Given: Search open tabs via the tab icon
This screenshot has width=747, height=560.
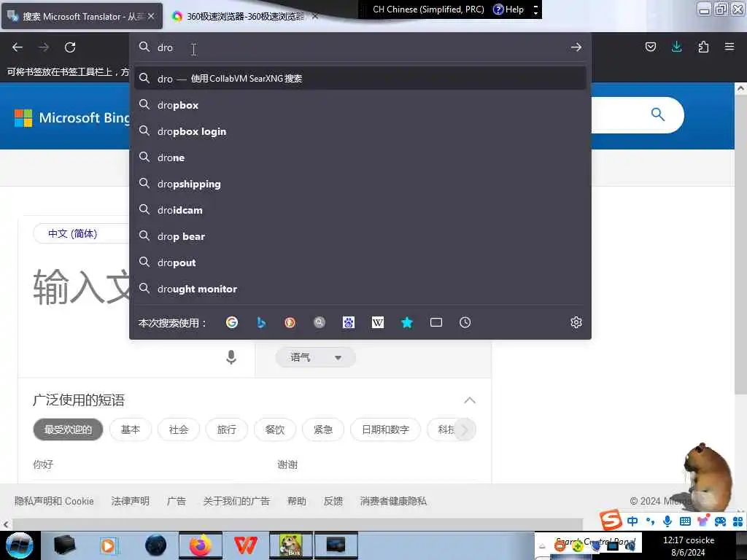Looking at the screenshot, I should click(436, 322).
